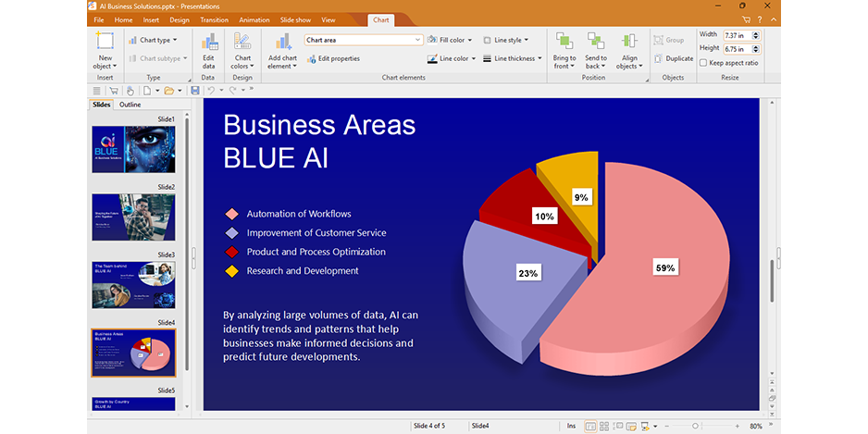The width and height of the screenshot is (868, 434).
Task: Click the Add chart element icon
Action: coord(282,49)
